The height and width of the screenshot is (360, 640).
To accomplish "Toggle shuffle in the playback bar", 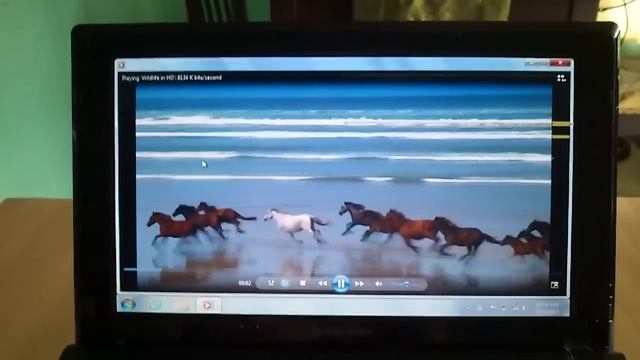I will click(x=271, y=283).
